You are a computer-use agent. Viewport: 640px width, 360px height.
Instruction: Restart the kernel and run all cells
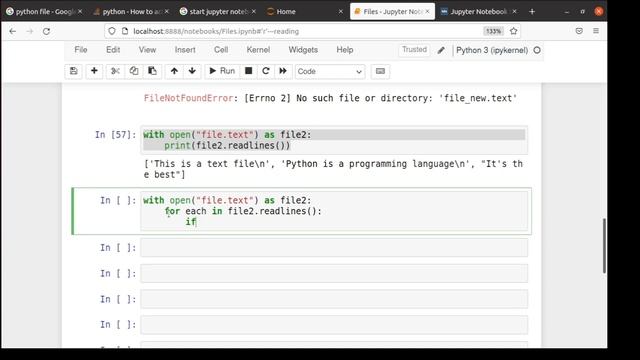pyautogui.click(x=283, y=71)
